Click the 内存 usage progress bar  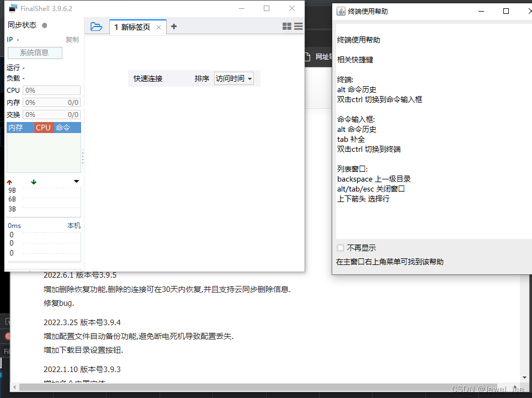51,103
